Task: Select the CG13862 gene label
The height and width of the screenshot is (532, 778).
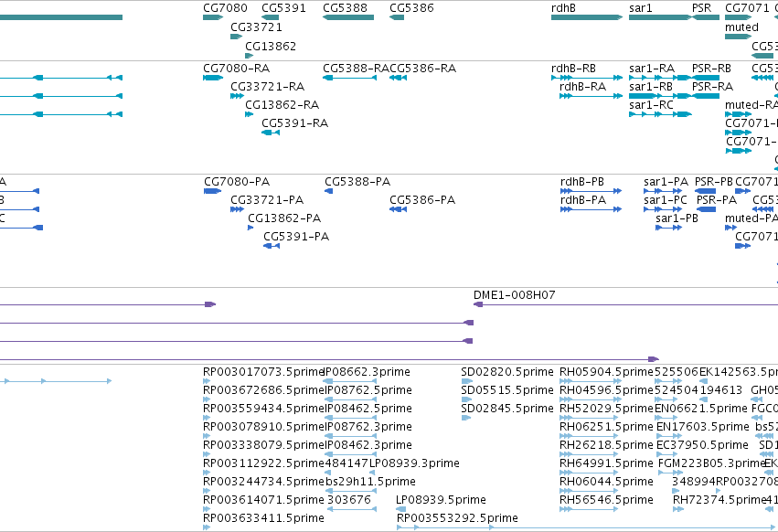Action: [271, 46]
